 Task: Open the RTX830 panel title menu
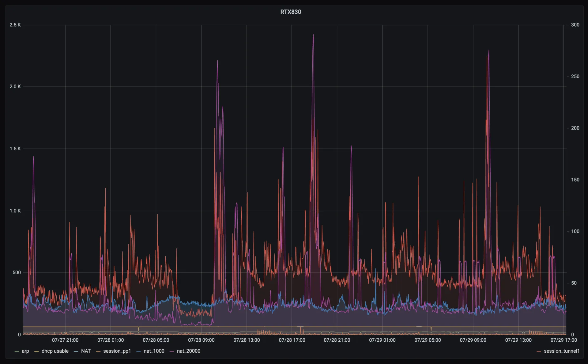tap(290, 12)
